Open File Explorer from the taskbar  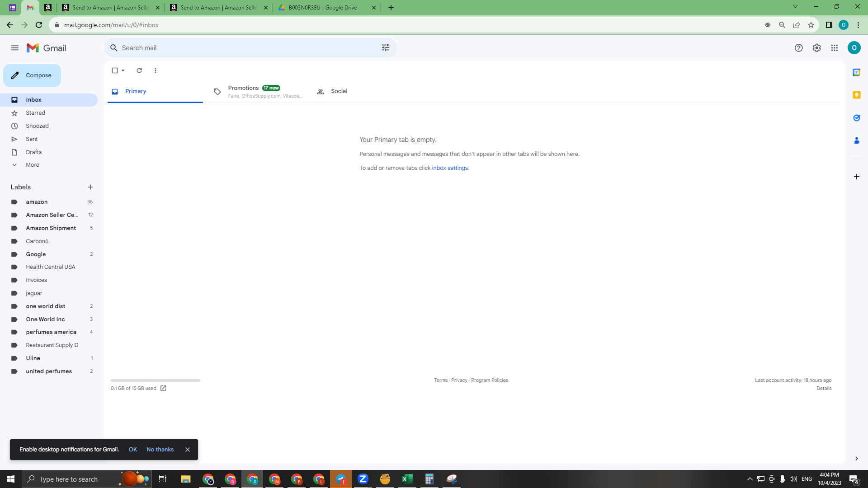coord(185,479)
